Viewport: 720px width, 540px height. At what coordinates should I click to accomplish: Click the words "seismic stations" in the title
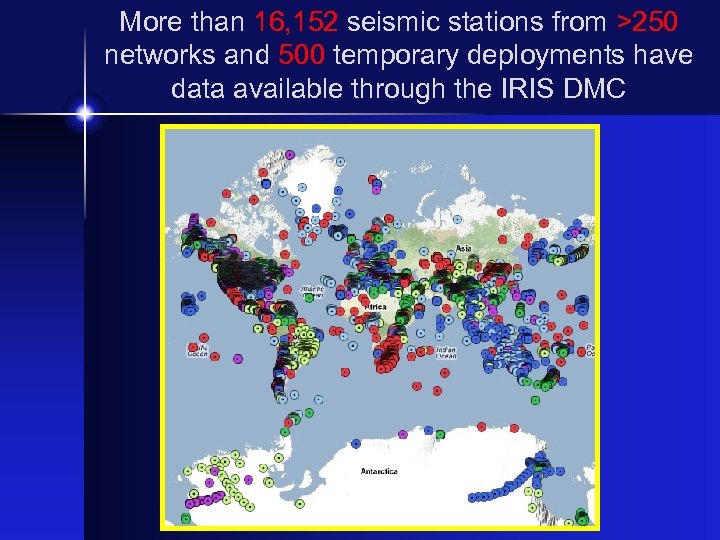(x=444, y=22)
